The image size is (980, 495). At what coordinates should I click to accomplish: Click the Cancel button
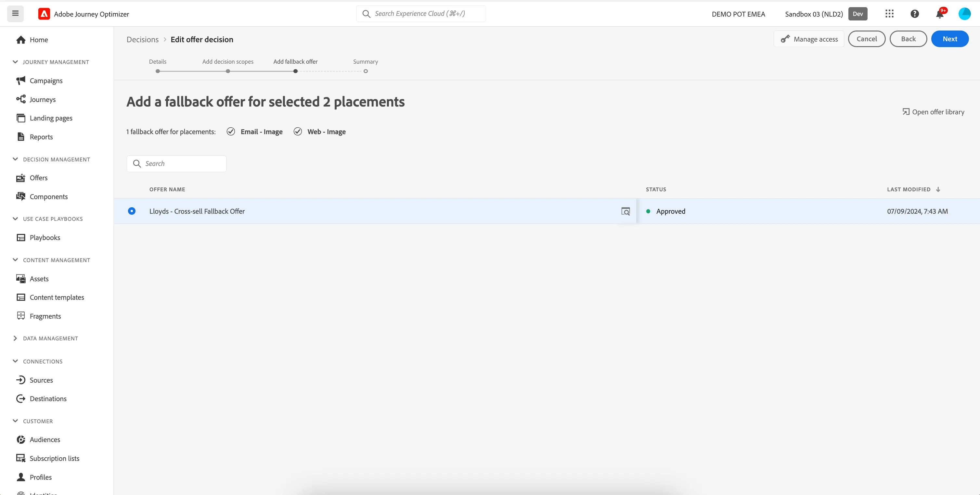[866, 39]
